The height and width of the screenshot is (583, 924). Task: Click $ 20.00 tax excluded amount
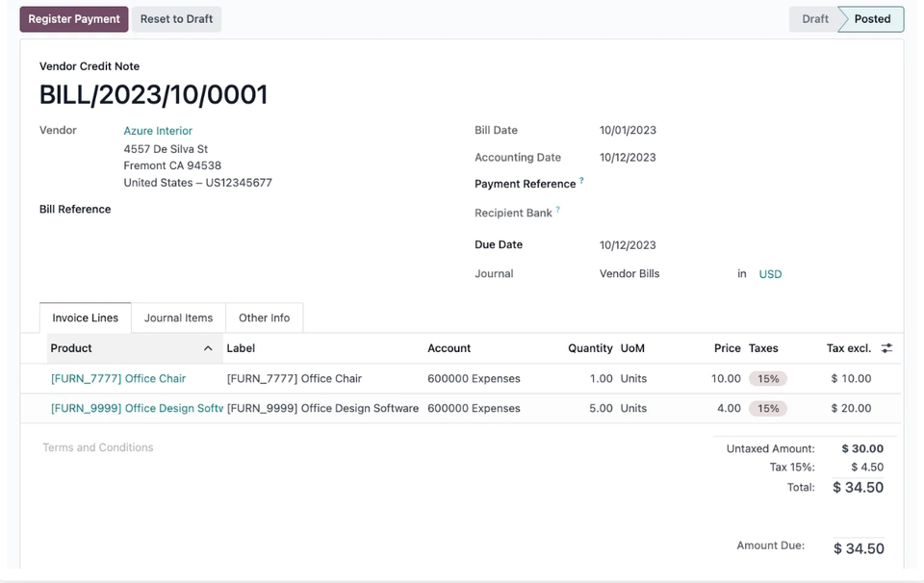[851, 408]
